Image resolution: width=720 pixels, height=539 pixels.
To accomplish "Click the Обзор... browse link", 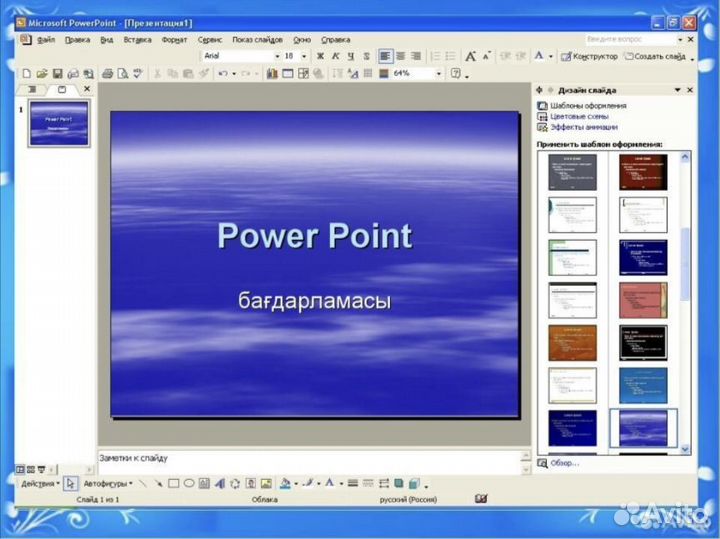I will [x=564, y=463].
